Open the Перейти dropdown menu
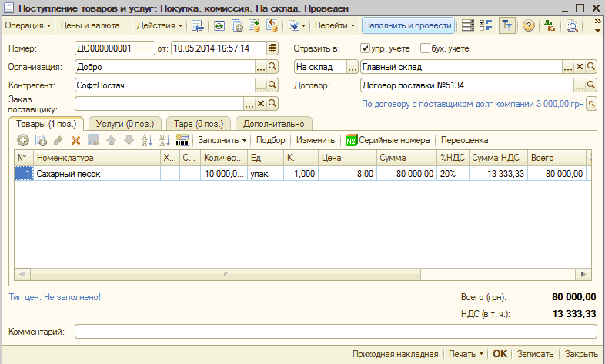Screen dimensions: 605x364 [x=335, y=26]
